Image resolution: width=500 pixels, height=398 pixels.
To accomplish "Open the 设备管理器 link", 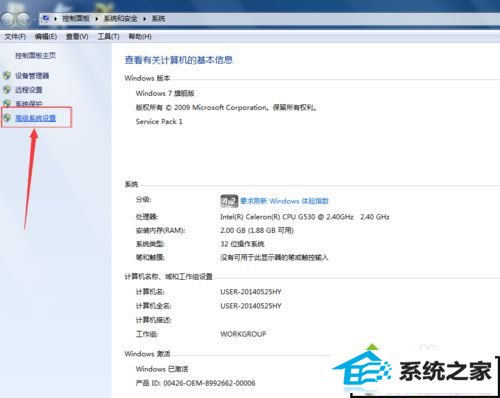I will pyautogui.click(x=32, y=76).
